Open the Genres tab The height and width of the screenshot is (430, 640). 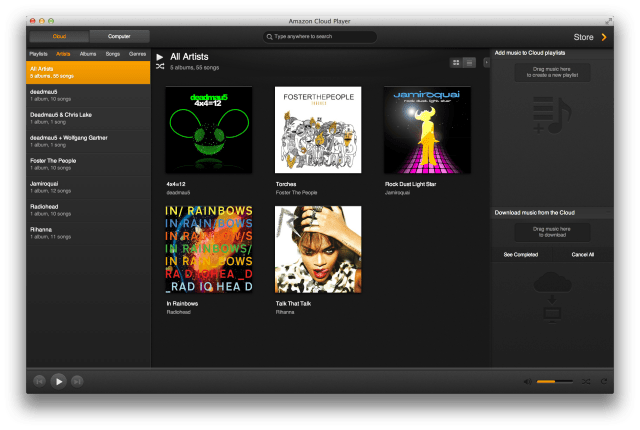[137, 54]
